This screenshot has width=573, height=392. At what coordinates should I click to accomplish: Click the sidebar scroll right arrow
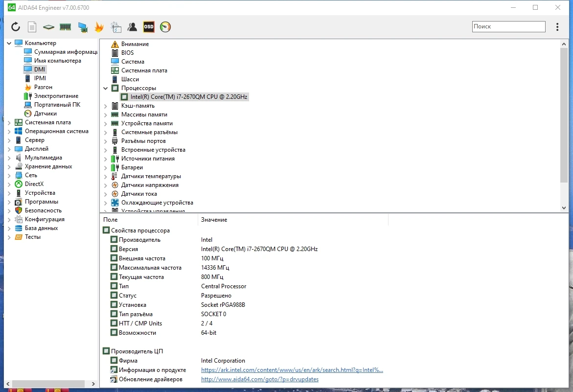coord(93,384)
